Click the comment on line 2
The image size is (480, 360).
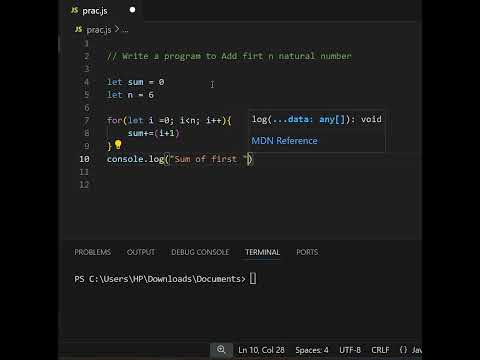coord(229,56)
